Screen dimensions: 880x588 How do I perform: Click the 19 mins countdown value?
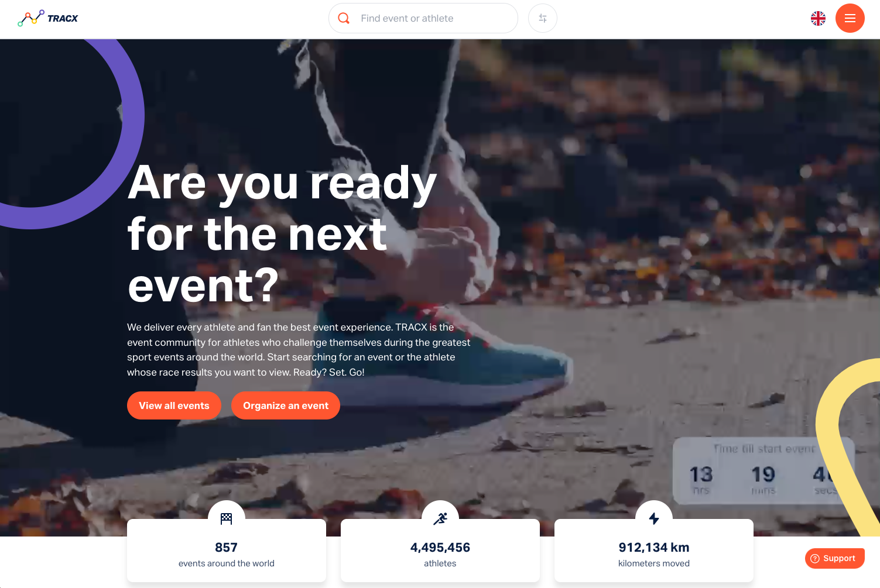pyautogui.click(x=763, y=479)
